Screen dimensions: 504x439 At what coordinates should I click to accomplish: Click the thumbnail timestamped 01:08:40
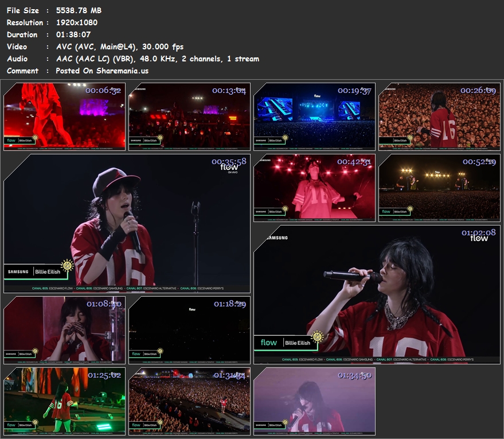(x=64, y=331)
